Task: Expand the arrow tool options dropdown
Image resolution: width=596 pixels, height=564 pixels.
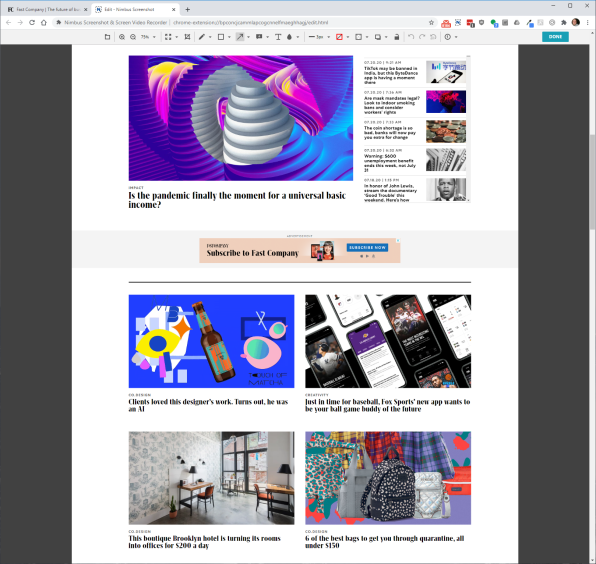Action: tap(249, 37)
